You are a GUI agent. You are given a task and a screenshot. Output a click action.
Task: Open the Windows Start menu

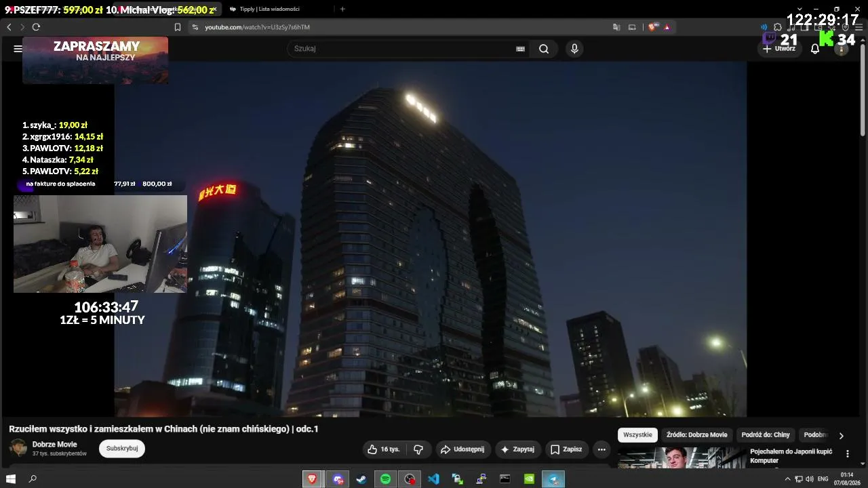(10, 479)
